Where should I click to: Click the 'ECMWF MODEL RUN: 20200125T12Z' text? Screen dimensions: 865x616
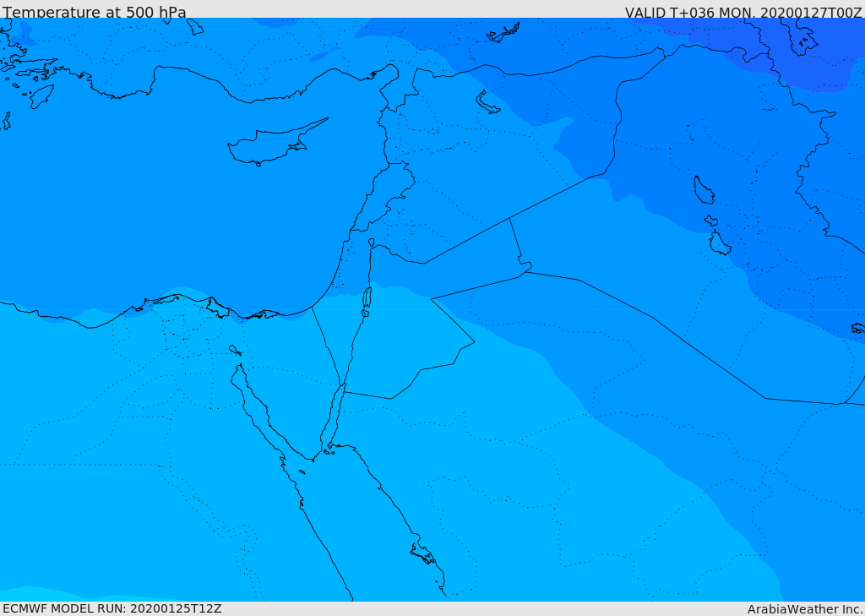point(112,608)
